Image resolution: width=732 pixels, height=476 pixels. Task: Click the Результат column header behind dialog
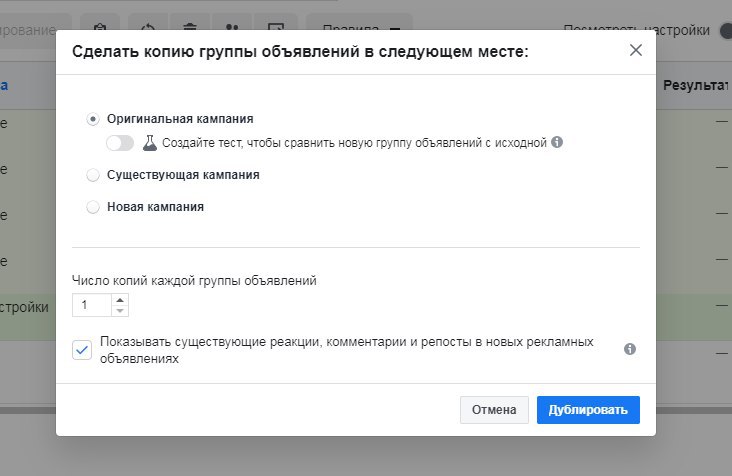pyautogui.click(x=696, y=85)
